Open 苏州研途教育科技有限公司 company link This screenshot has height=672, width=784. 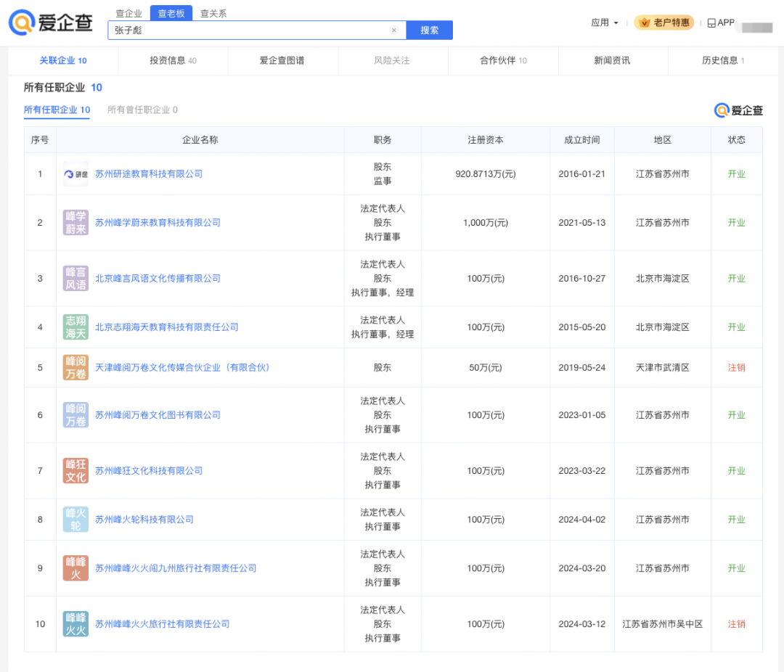tap(149, 174)
